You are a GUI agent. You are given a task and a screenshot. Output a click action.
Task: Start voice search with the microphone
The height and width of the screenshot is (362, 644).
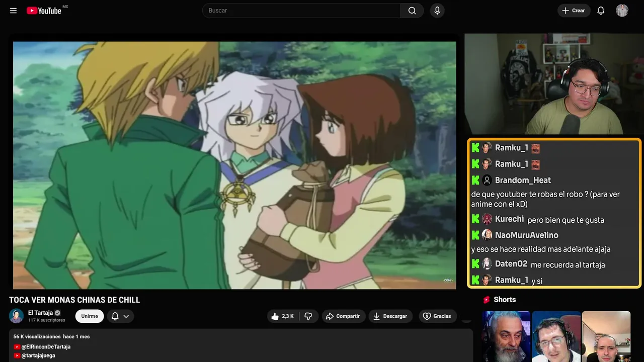(x=437, y=11)
